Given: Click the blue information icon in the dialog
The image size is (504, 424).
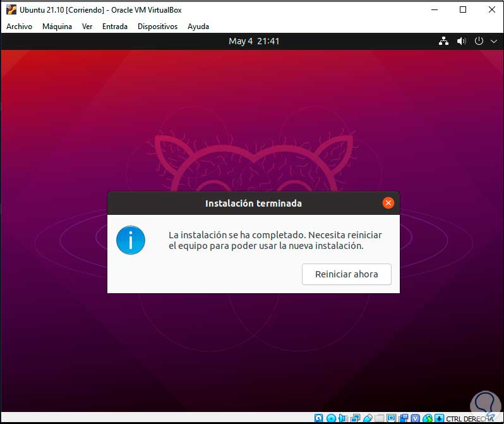Looking at the screenshot, I should 131,240.
